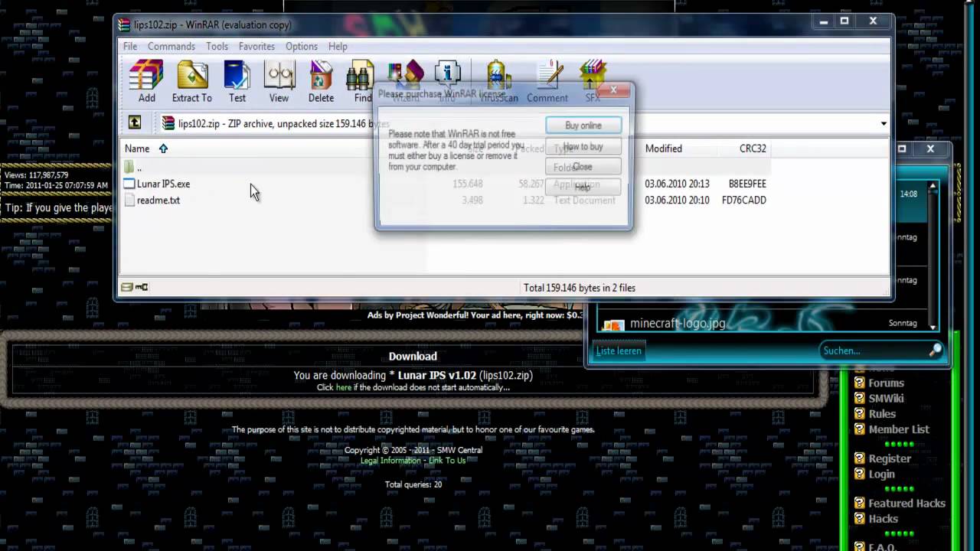Click the Help button in license dialog
Image resolution: width=980 pixels, height=551 pixels.
(x=583, y=187)
